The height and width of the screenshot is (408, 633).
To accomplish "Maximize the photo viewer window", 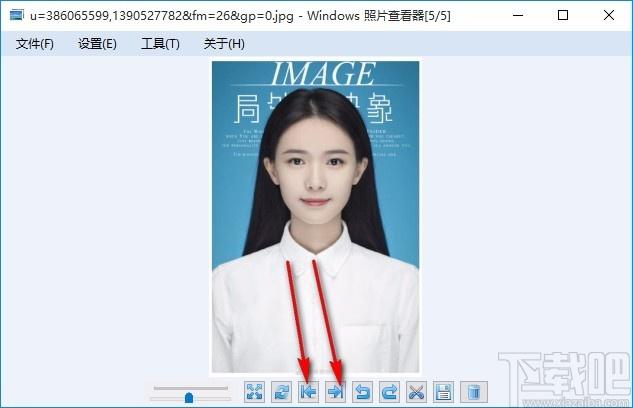I will pos(563,15).
